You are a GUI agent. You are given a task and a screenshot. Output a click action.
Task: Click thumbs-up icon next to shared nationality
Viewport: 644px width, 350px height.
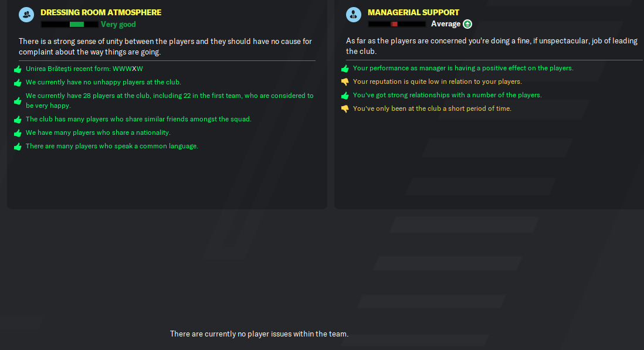[18, 133]
